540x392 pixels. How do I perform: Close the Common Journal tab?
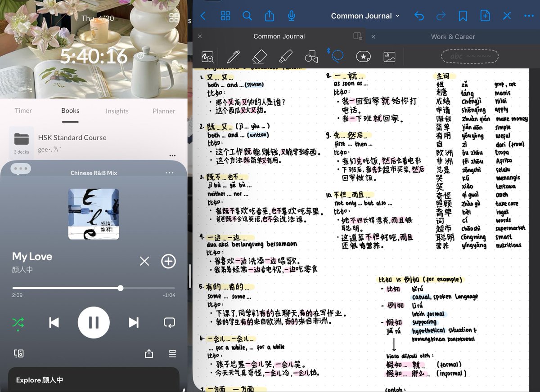[200, 36]
